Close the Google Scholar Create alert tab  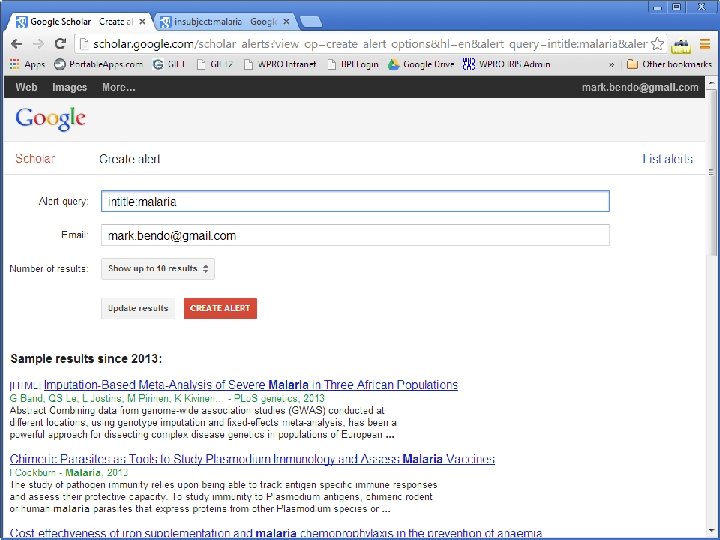[x=142, y=21]
